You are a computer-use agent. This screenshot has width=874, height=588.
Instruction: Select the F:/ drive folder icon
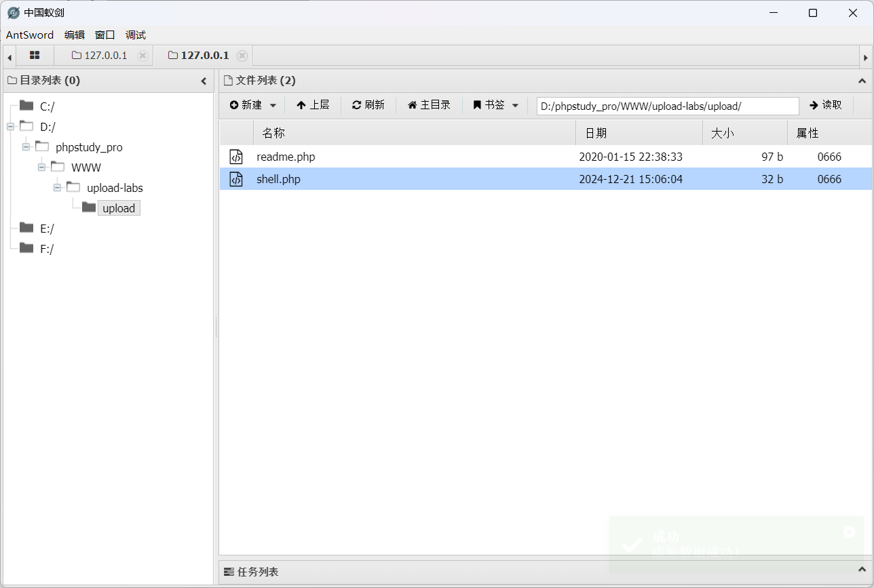coord(26,248)
